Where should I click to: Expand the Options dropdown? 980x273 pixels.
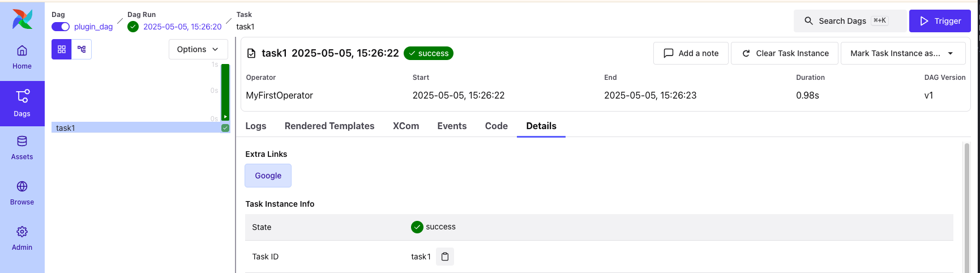point(198,49)
